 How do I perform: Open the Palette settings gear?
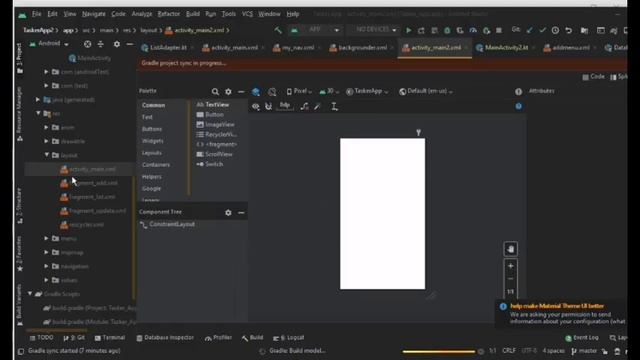point(228,91)
